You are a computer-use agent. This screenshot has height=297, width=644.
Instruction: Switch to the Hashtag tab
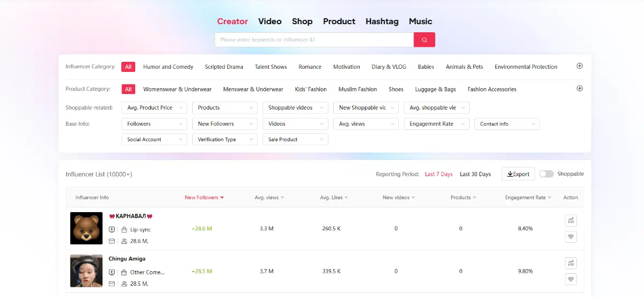click(x=382, y=21)
